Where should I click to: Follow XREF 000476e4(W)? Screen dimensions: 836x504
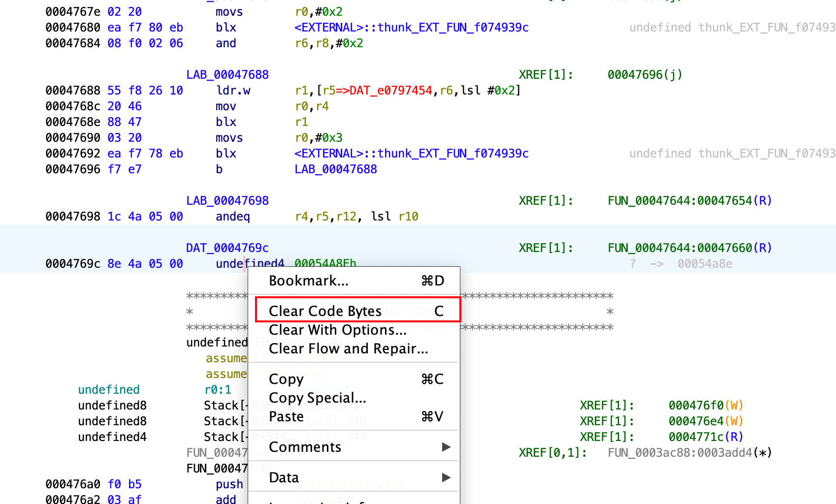pyautogui.click(x=706, y=421)
